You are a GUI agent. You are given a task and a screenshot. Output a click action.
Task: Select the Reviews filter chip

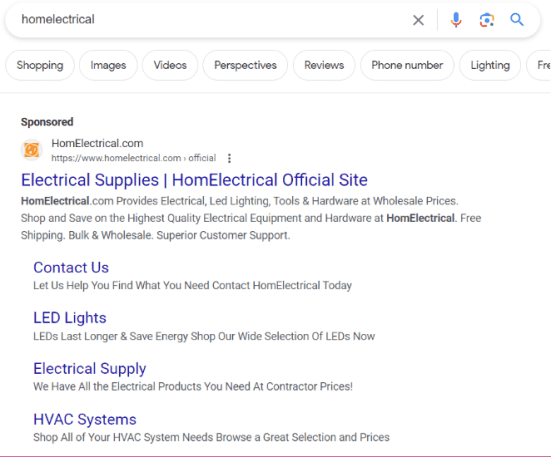coord(324,65)
